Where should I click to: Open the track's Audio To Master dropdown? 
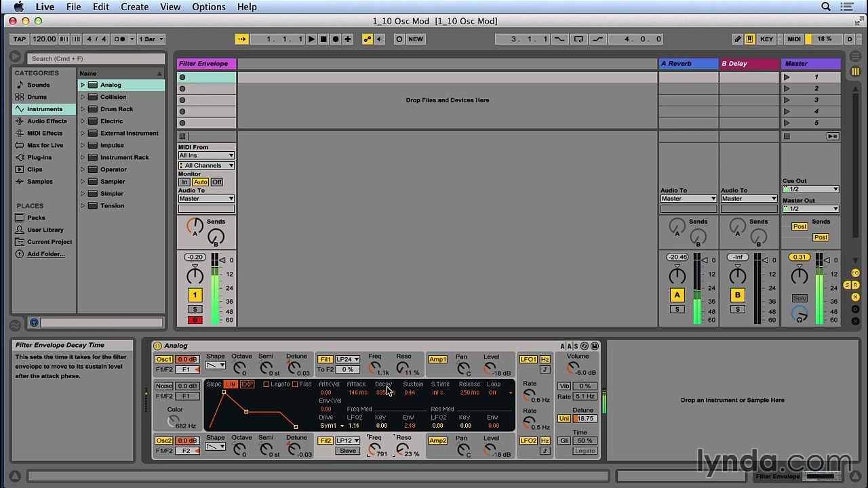point(206,199)
